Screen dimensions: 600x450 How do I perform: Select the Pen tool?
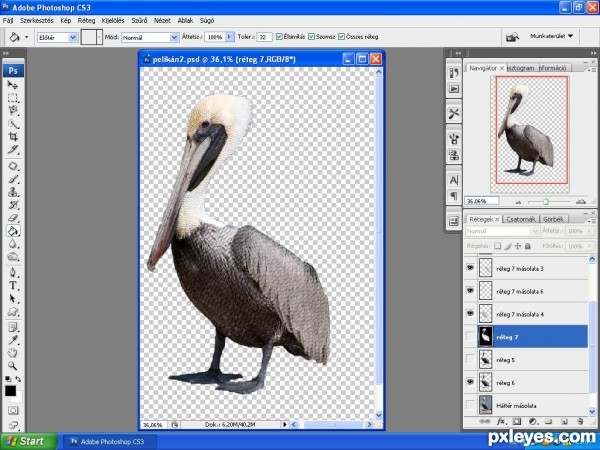tap(13, 272)
